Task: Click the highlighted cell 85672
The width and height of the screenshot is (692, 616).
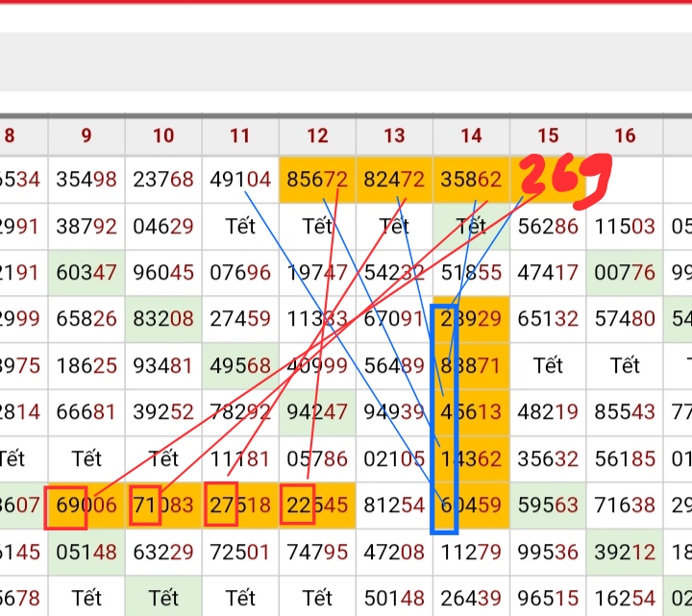Action: (x=317, y=179)
